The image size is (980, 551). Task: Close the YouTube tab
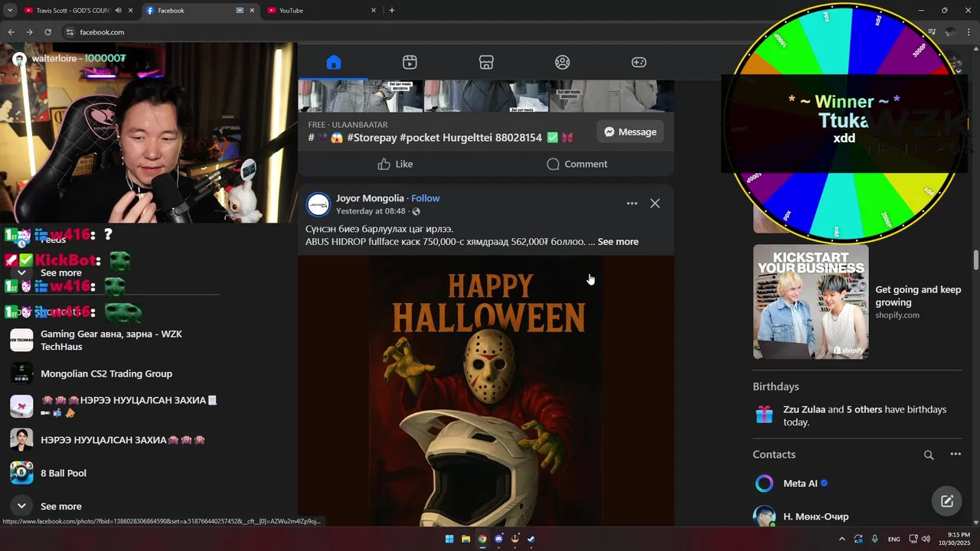pyautogui.click(x=374, y=11)
